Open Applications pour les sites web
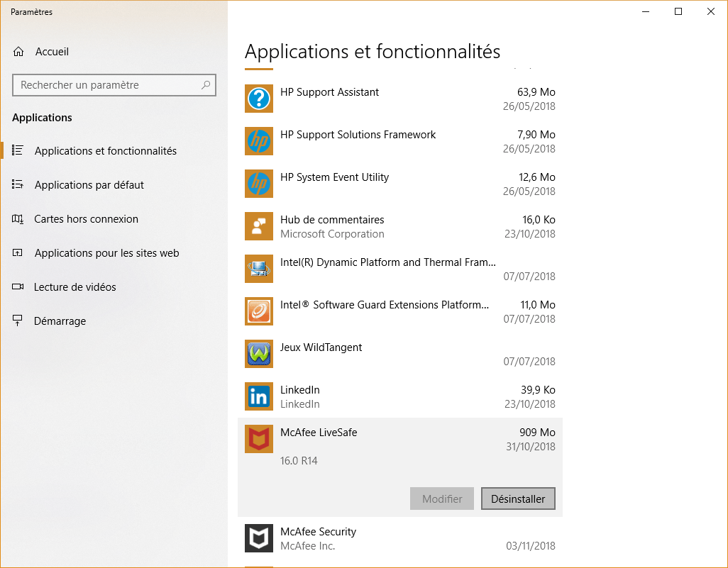Viewport: 728px width, 568px height. click(106, 253)
